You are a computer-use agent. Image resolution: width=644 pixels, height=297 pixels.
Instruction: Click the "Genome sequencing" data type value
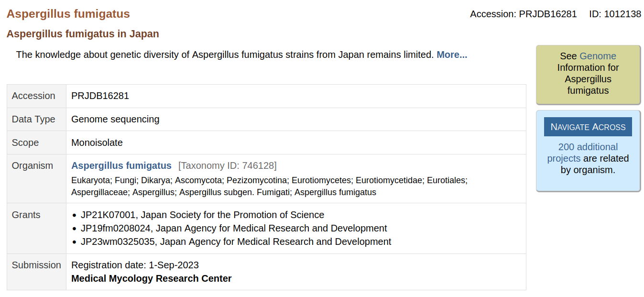115,120
